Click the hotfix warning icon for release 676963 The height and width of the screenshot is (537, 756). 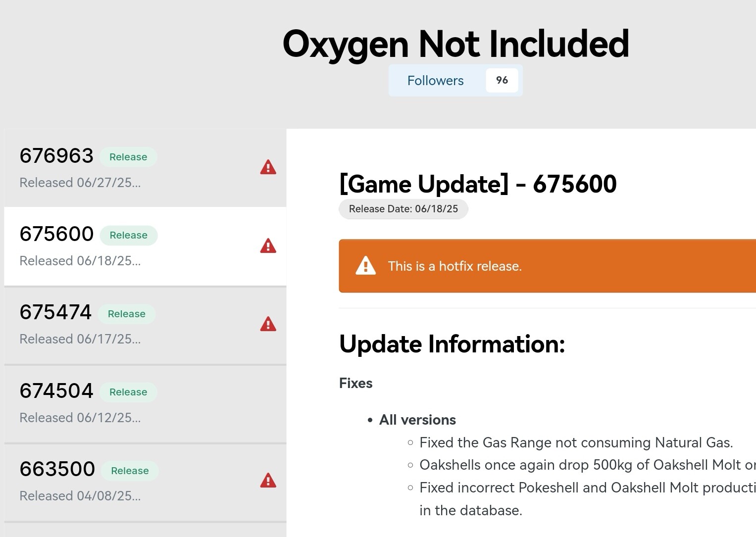(x=268, y=167)
